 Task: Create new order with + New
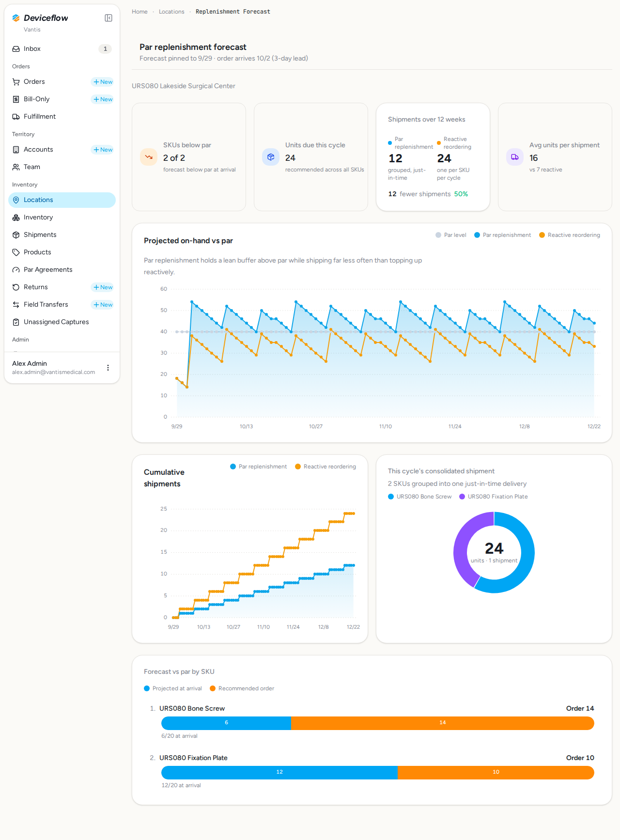(103, 82)
